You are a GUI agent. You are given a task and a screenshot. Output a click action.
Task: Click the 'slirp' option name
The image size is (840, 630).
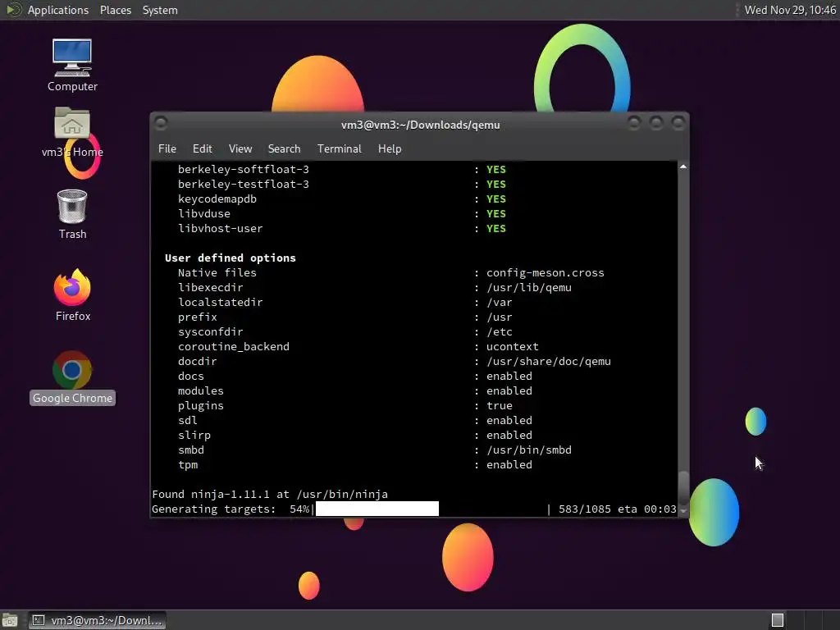pyautogui.click(x=194, y=436)
